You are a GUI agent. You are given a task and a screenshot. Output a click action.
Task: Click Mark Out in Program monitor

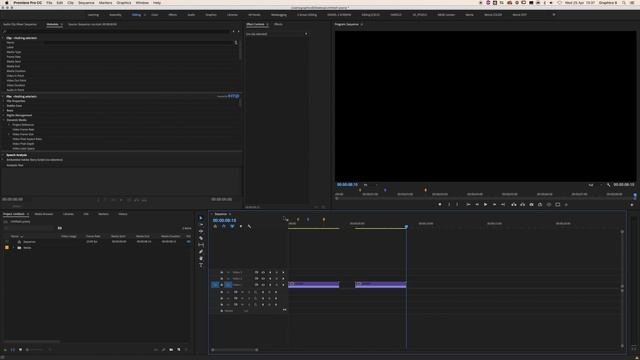pos(458,204)
